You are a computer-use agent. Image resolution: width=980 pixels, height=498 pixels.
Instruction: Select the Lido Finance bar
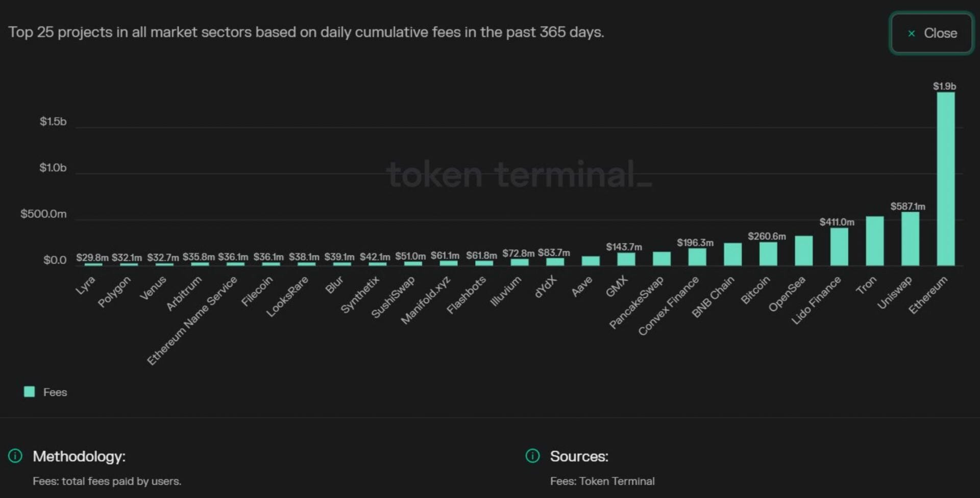click(x=839, y=247)
